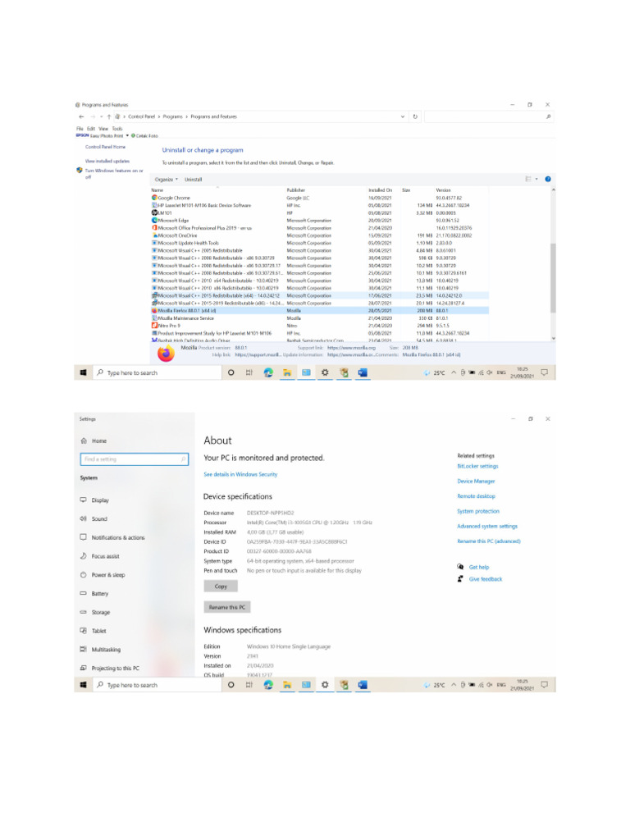Open See details in Windows Security

[x=240, y=474]
